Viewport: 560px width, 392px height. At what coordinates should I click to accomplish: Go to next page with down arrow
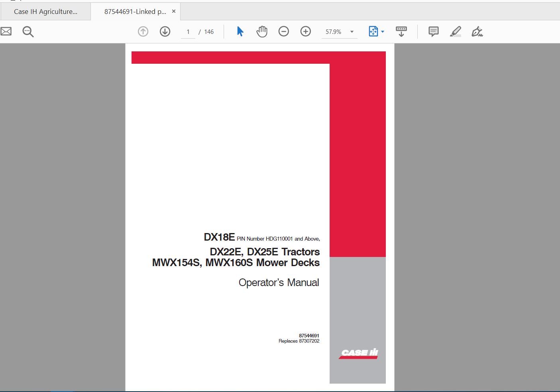(x=165, y=31)
